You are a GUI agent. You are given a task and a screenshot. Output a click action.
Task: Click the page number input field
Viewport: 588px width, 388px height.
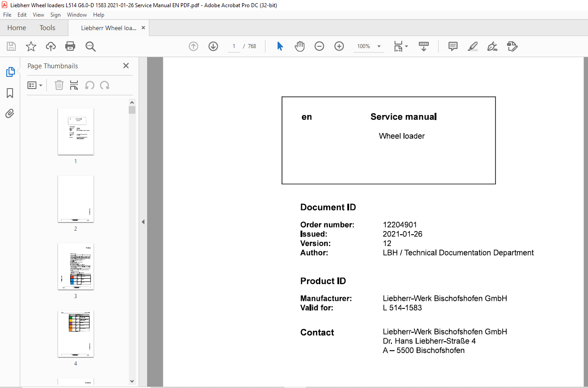234,46
